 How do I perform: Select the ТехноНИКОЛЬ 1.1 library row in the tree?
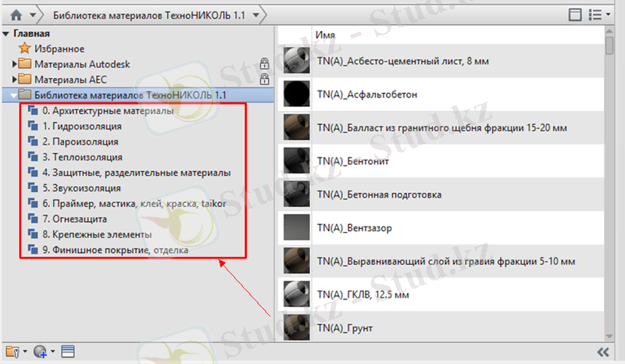pyautogui.click(x=138, y=95)
